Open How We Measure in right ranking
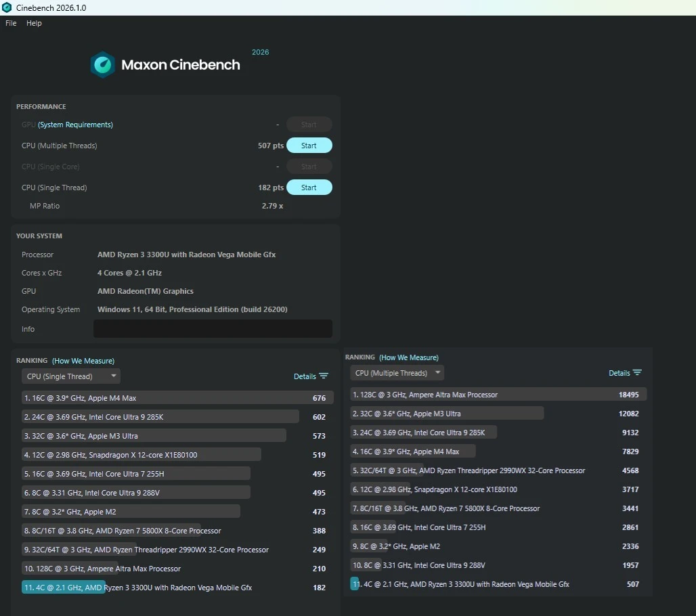This screenshot has width=696, height=616. point(409,357)
